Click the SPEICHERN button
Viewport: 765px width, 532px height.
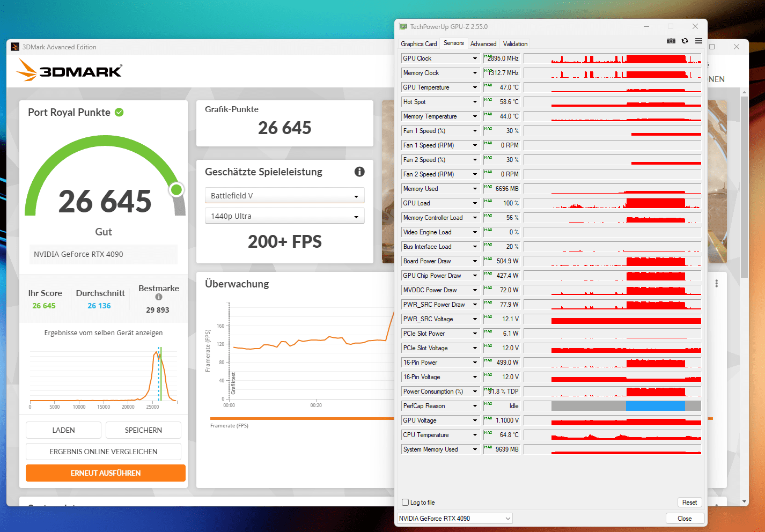(x=143, y=430)
